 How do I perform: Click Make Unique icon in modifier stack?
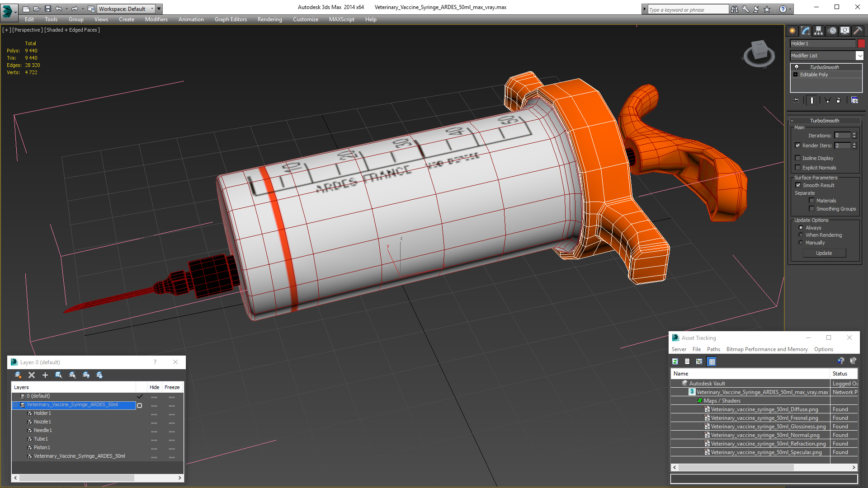(827, 100)
